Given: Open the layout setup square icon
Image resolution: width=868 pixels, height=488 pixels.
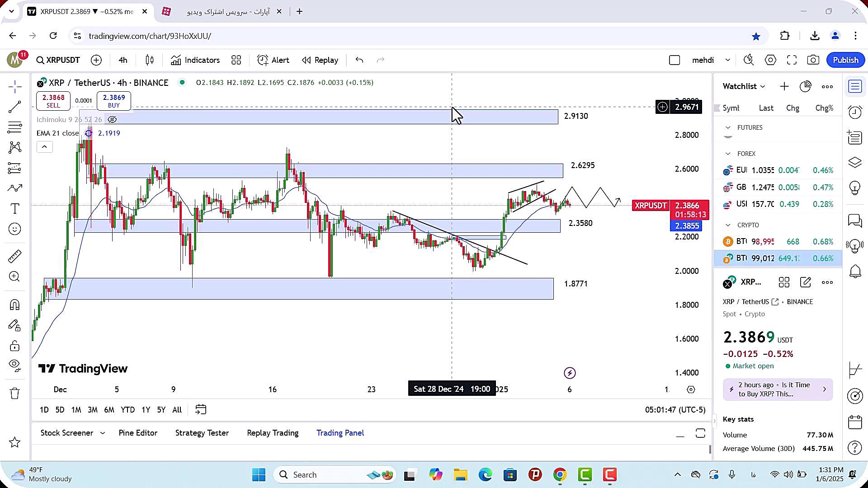Looking at the screenshot, I should click(675, 60).
